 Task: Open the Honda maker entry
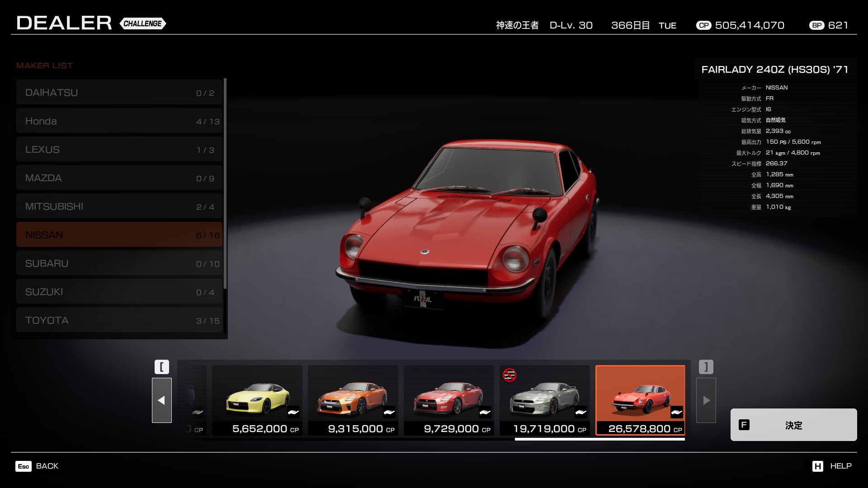[x=119, y=121]
